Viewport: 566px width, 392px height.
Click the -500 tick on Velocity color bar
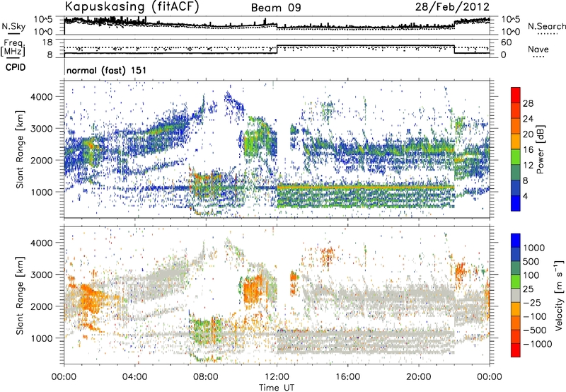tap(535, 330)
